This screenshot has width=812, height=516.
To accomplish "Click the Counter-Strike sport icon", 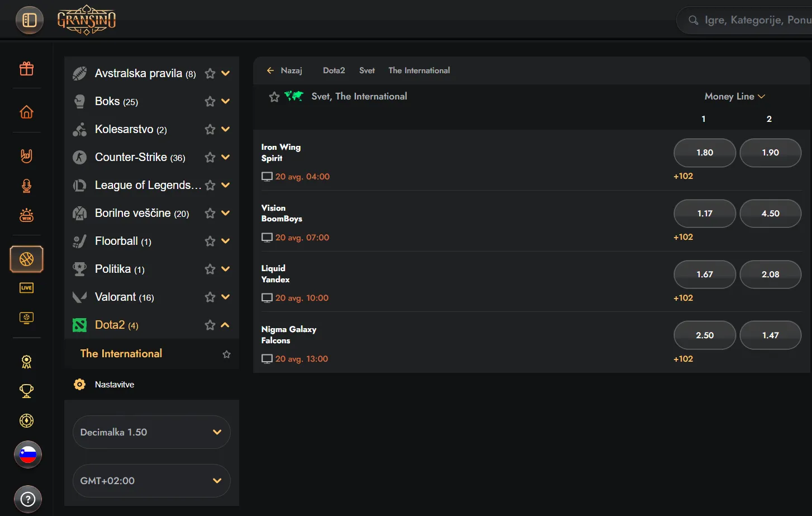I will [x=80, y=157].
